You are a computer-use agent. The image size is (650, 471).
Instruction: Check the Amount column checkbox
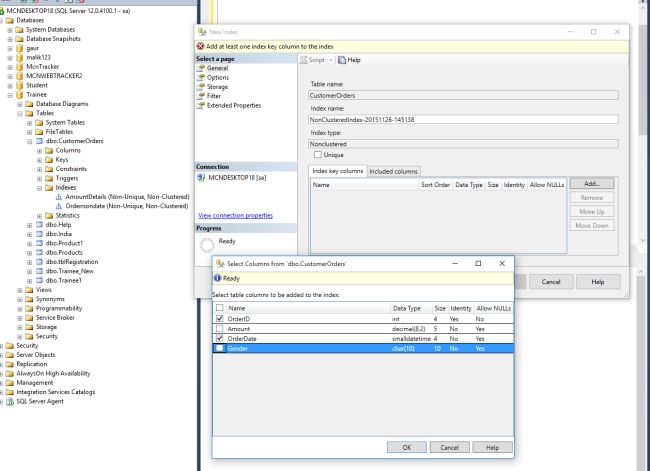coord(220,329)
